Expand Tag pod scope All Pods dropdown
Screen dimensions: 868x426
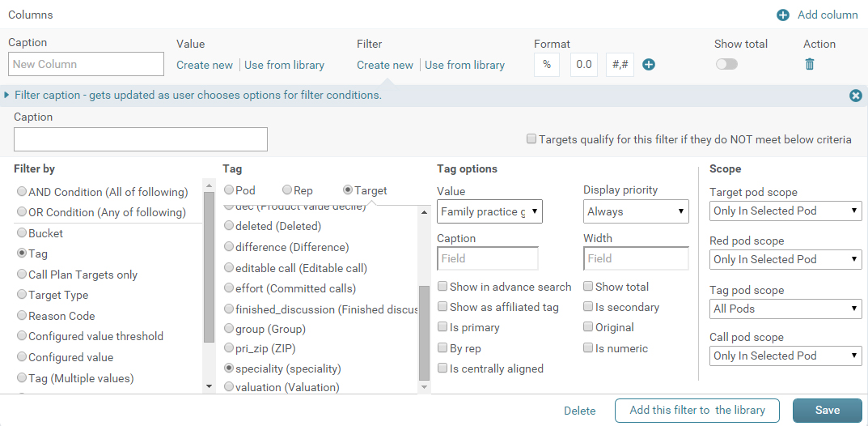(x=785, y=309)
